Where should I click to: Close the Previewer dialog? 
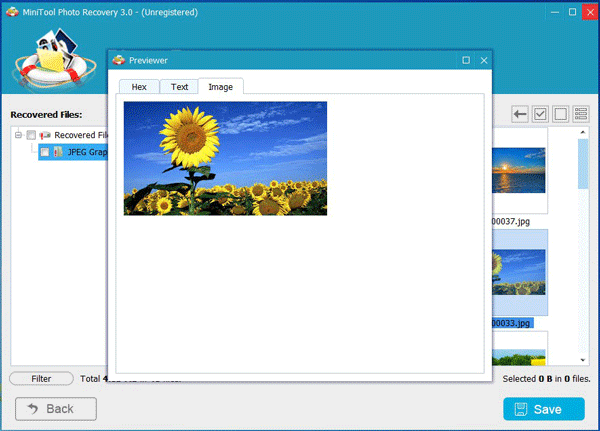pos(484,61)
